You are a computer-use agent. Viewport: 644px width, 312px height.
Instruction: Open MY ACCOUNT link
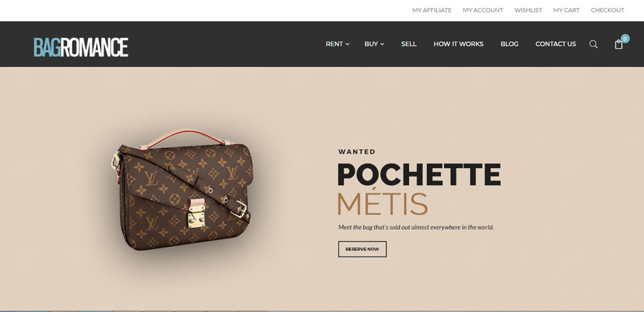[x=483, y=10]
